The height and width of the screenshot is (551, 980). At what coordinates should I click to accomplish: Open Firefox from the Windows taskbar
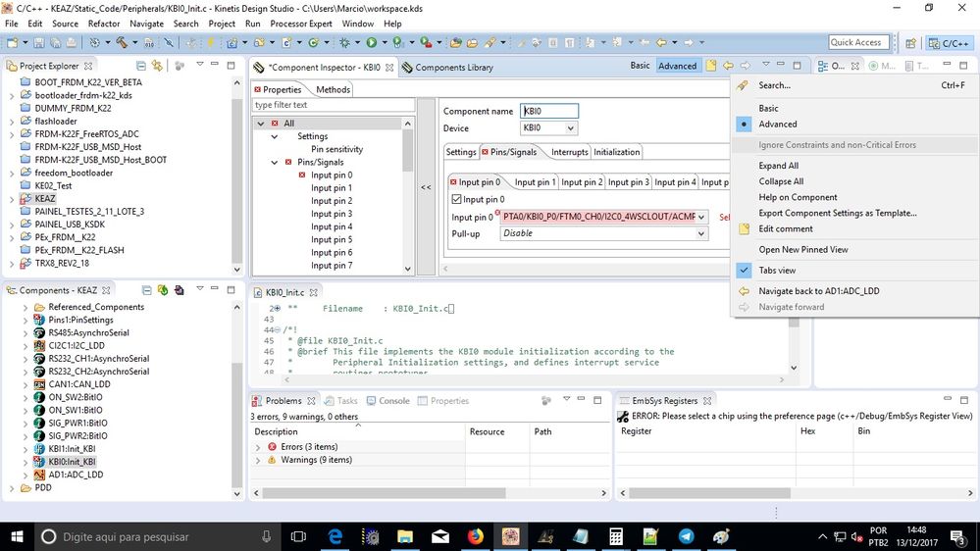pyautogui.click(x=475, y=536)
